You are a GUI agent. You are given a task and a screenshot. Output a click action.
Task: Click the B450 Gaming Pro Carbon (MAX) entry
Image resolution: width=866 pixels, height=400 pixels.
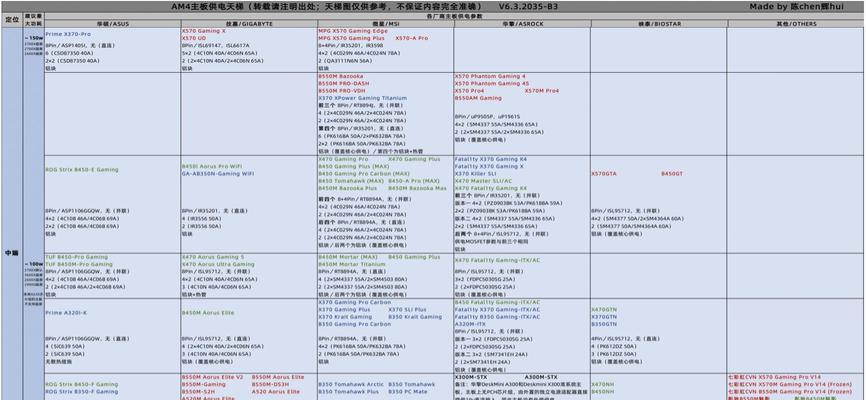tap(364, 173)
